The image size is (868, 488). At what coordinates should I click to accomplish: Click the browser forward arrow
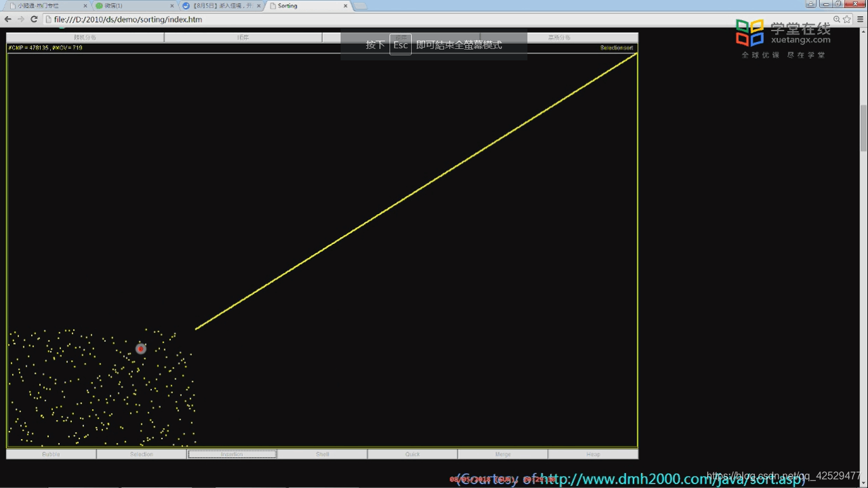coord(20,20)
